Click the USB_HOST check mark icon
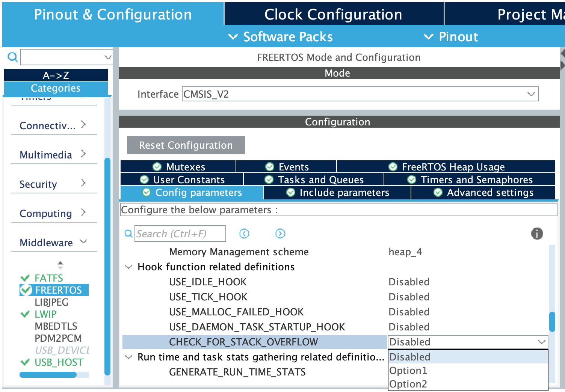 click(x=25, y=362)
